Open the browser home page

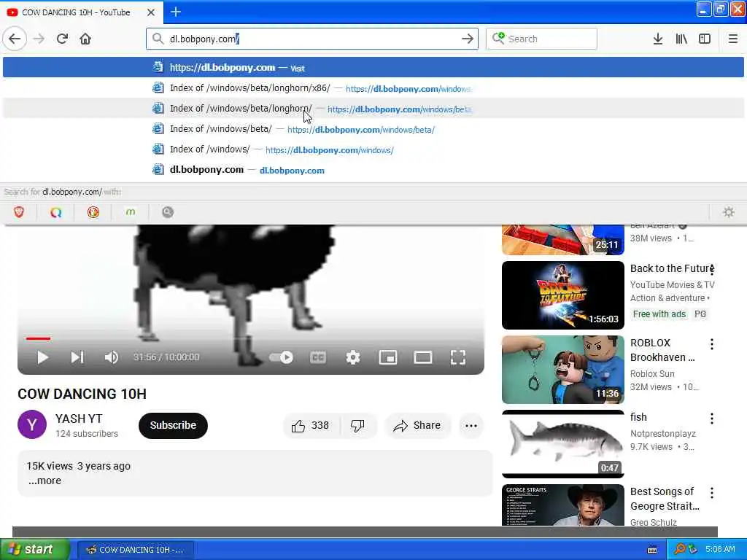pos(85,39)
